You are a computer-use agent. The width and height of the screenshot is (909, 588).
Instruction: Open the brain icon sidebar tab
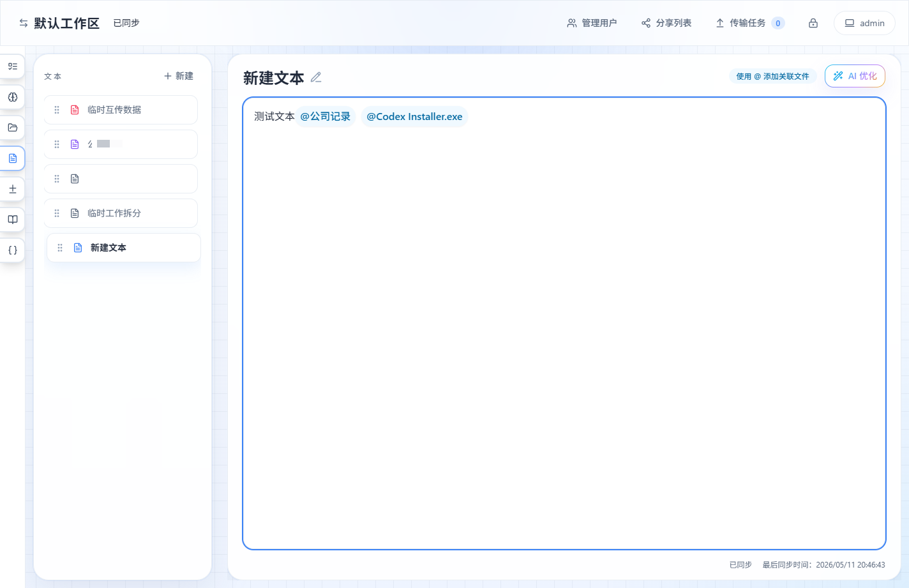[x=12, y=97]
